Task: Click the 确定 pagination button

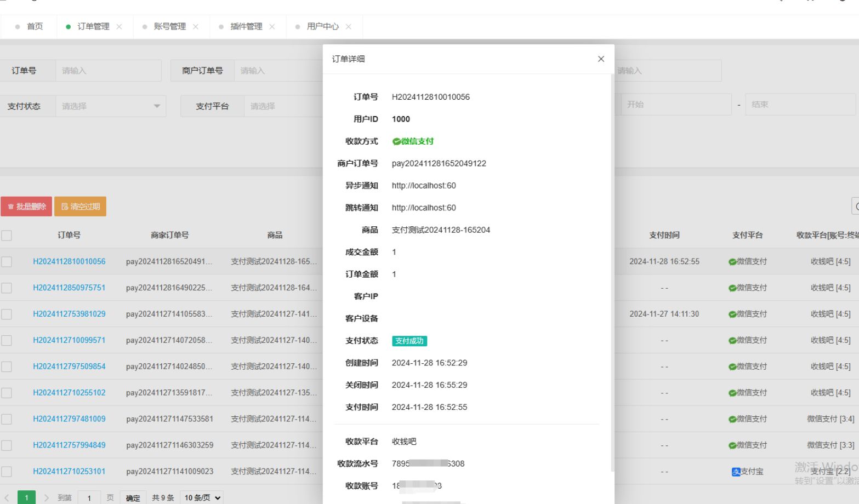Action: [x=133, y=497]
